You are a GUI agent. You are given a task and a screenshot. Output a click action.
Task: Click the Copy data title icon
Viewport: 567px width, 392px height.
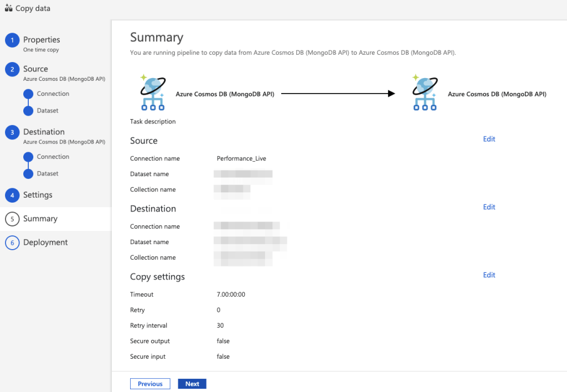pyautogui.click(x=8, y=9)
